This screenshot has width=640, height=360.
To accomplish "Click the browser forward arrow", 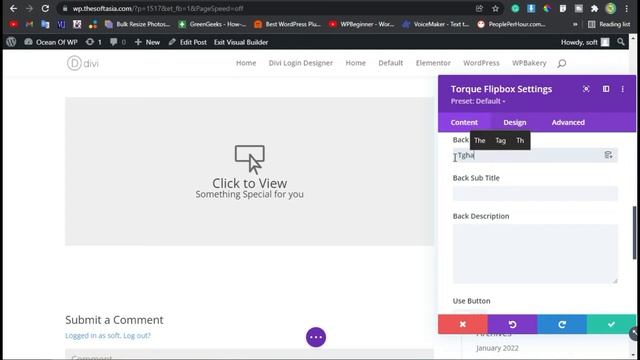I will coord(29,9).
